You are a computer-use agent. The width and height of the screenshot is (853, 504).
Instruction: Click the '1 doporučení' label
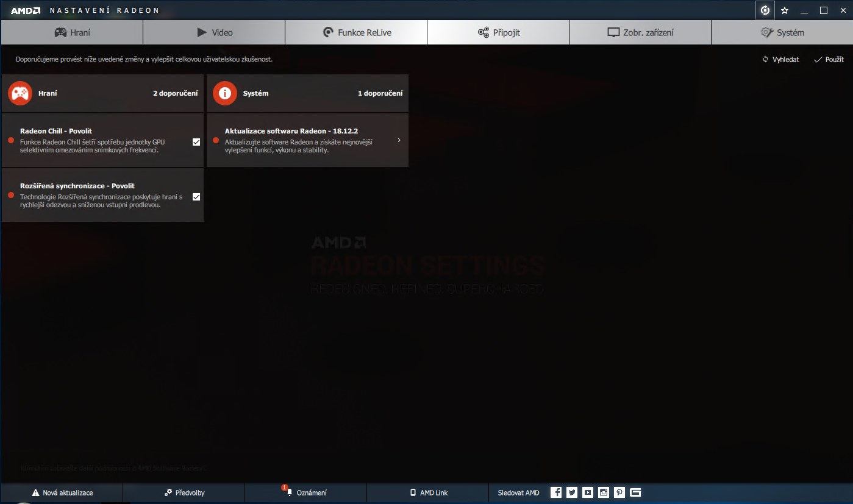pos(380,93)
